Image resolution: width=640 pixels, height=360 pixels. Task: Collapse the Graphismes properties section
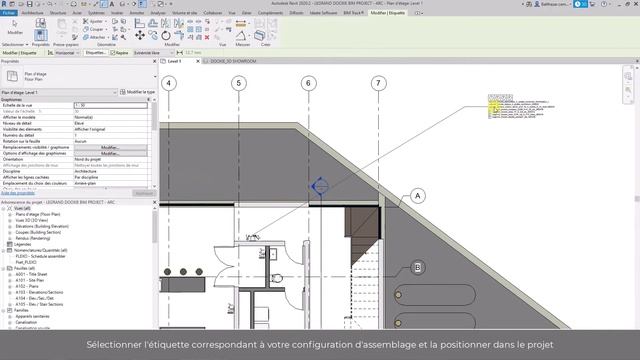click(x=148, y=100)
